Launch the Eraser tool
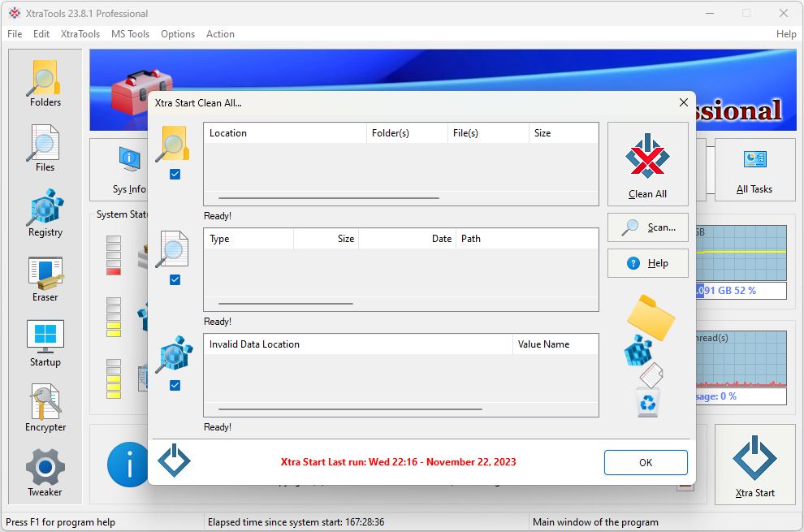This screenshot has height=532, width=804. (45, 279)
